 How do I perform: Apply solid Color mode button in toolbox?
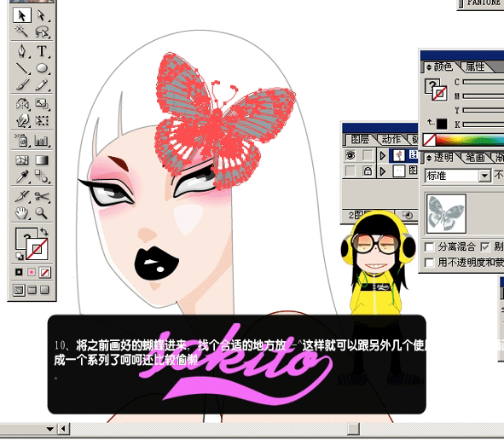(19, 273)
